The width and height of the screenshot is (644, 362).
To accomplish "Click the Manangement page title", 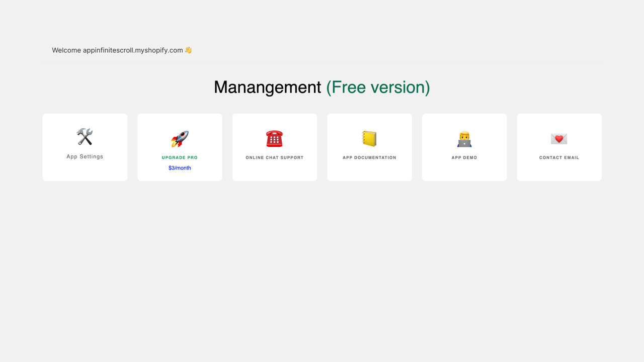I will 267,86.
